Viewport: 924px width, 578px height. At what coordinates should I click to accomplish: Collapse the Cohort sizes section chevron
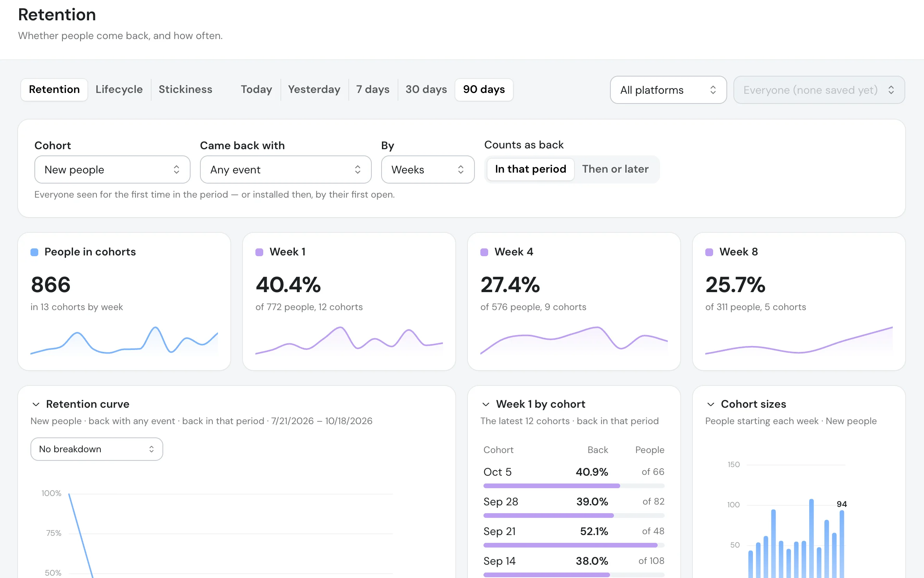click(x=711, y=404)
